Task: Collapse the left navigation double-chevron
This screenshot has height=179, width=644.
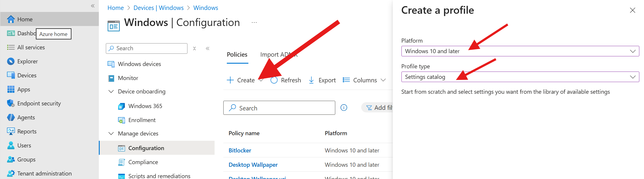Action: click(93, 6)
